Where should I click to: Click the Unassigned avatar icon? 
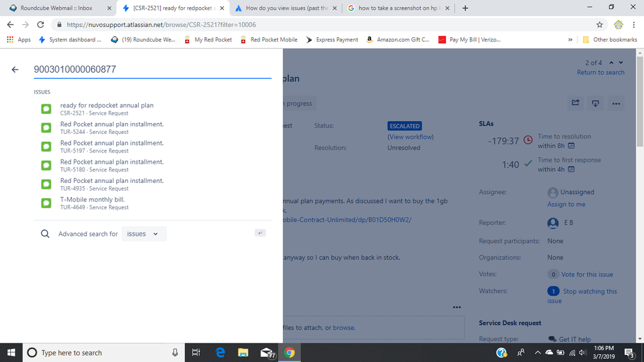pos(553,192)
